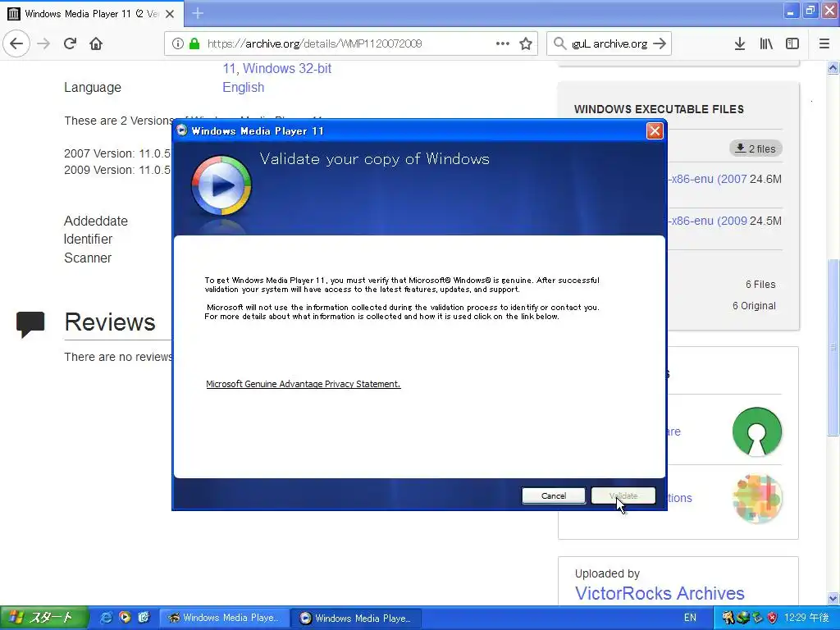The height and width of the screenshot is (630, 840).
Task: Click the search box containing archive.org
Action: tap(609, 43)
